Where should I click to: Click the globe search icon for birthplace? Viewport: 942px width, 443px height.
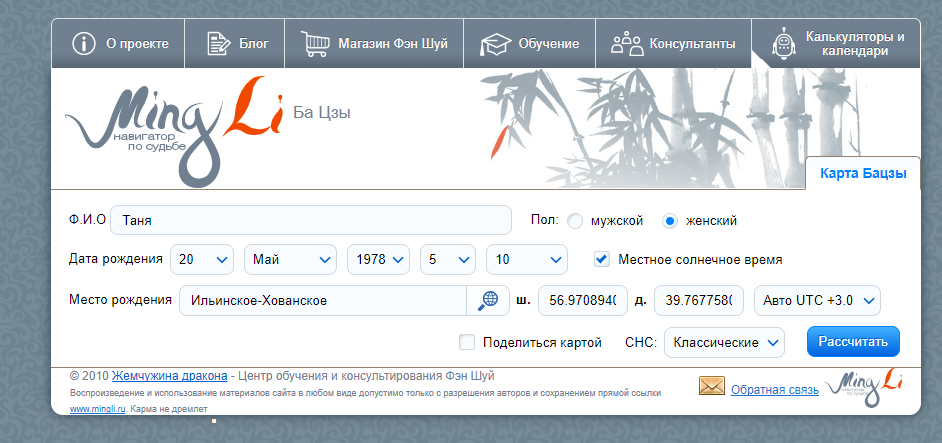[488, 300]
